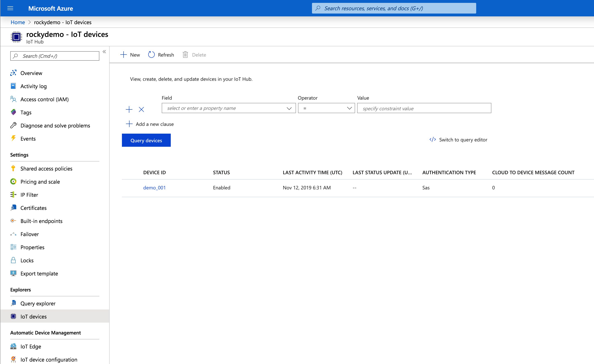The image size is (594, 364).
Task: Select Access control IAM icon
Action: pos(13,99)
